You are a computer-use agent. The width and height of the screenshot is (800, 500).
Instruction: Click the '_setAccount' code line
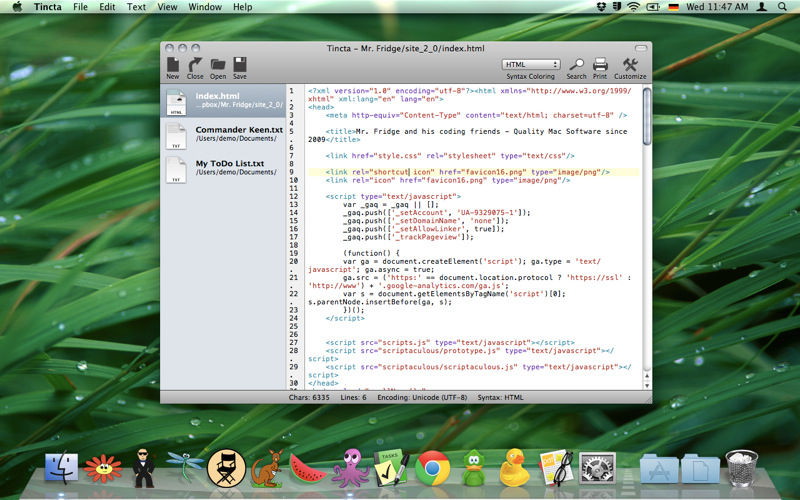pyautogui.click(x=437, y=213)
